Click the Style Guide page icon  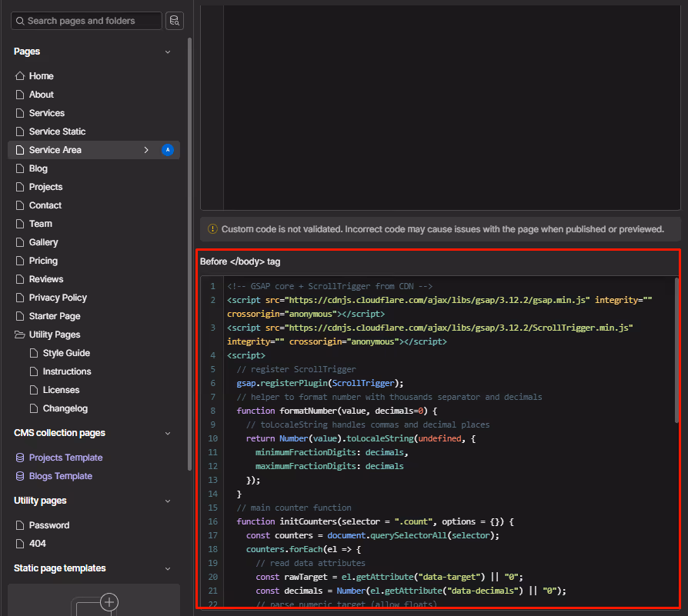tap(34, 353)
